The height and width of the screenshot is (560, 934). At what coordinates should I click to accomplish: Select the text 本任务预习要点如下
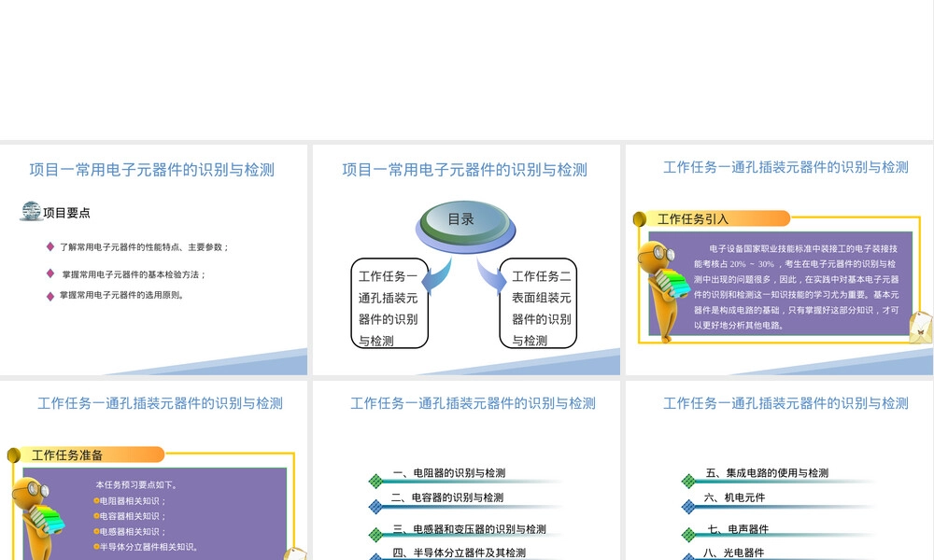[x=136, y=484]
